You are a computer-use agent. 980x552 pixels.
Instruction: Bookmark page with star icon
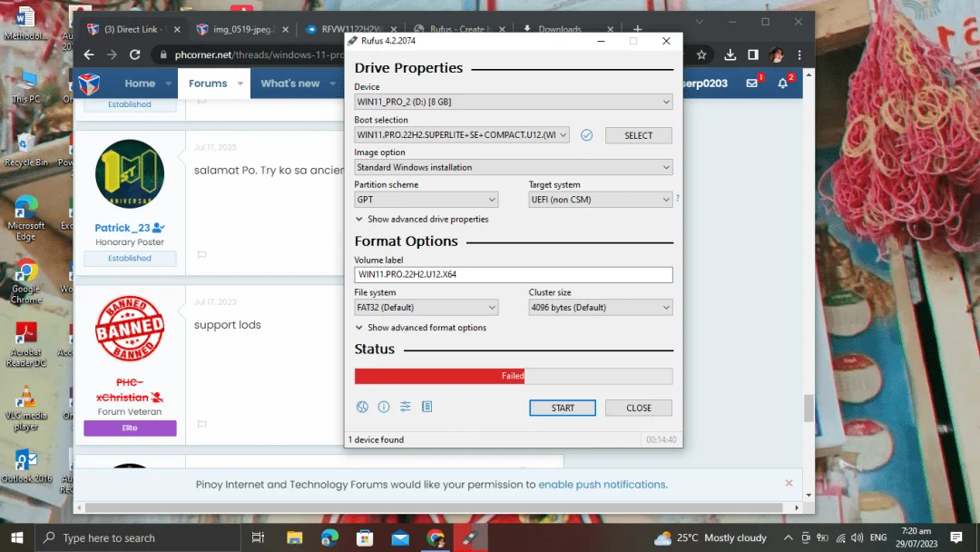coord(701,55)
